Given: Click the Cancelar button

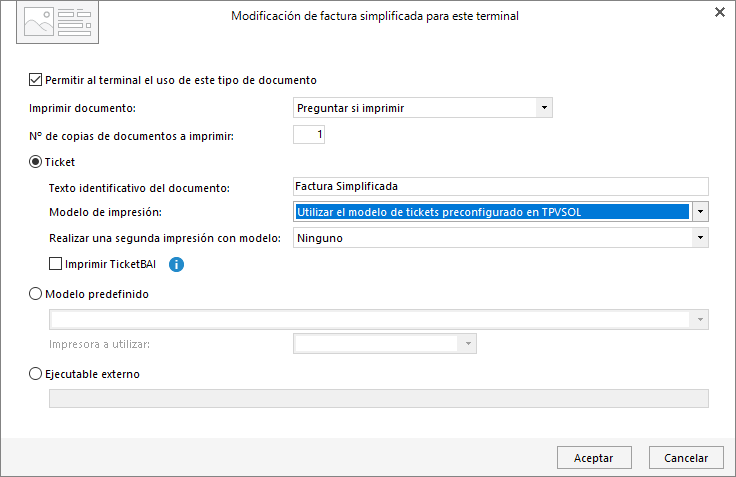Looking at the screenshot, I should pyautogui.click(x=686, y=457).
